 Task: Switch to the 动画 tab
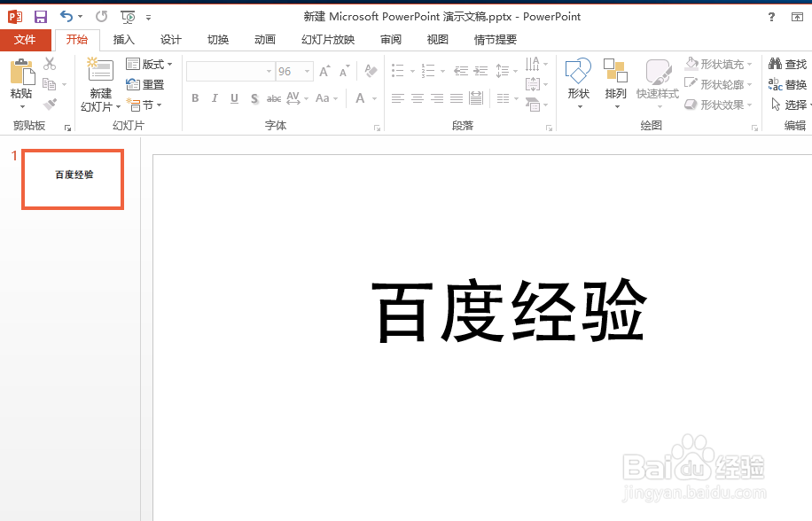click(265, 40)
